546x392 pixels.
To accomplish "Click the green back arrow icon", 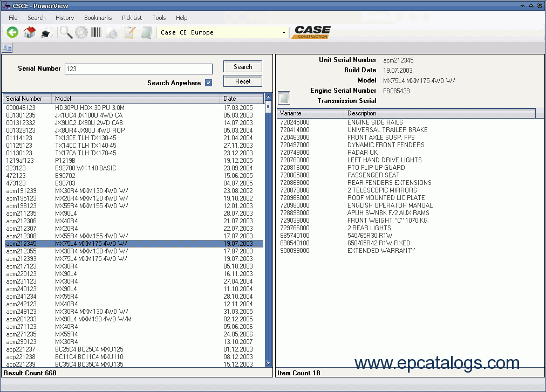I will [x=12, y=32].
